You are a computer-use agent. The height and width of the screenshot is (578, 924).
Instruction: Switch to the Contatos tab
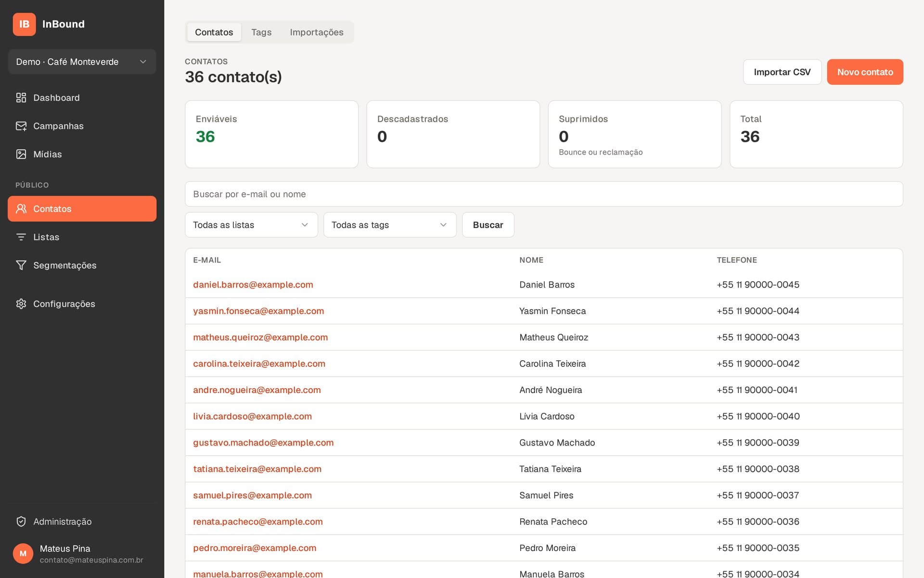click(214, 32)
